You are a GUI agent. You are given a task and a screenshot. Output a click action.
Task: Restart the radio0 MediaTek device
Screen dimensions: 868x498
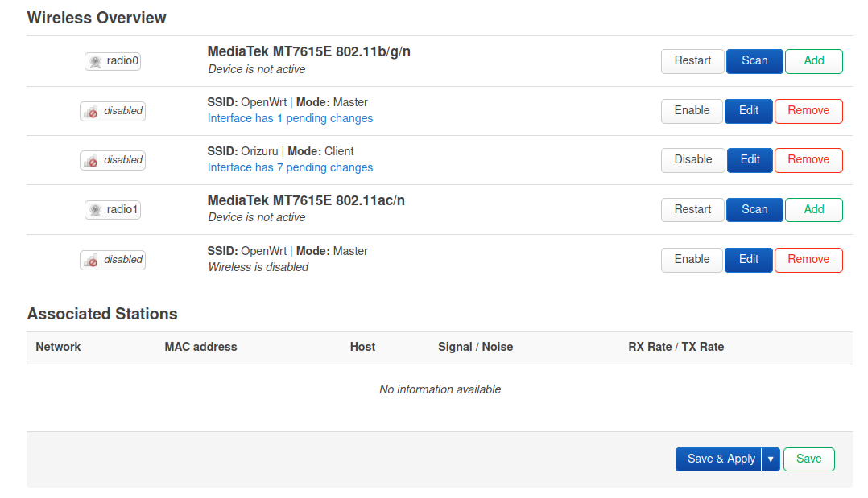(692, 61)
